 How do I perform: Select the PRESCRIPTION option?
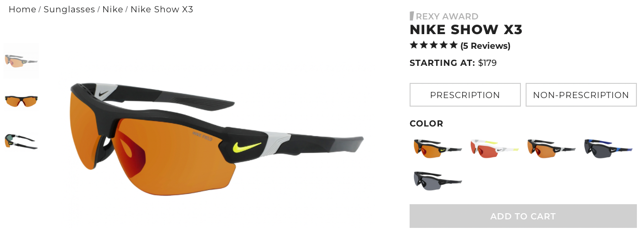pos(465,95)
